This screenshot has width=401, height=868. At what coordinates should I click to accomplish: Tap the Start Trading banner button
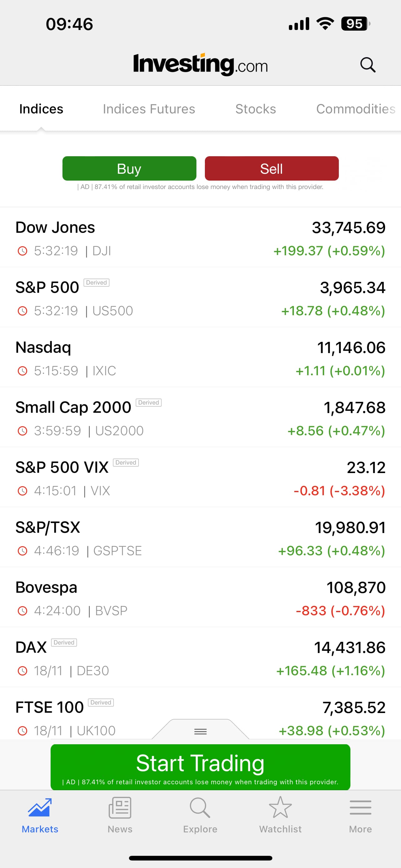[x=200, y=766]
